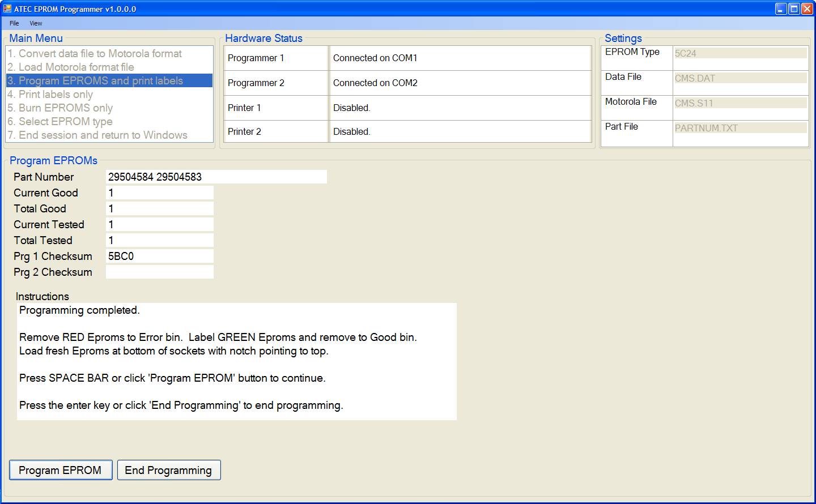Click the 'Part File' settings label
This screenshot has width=816, height=504.
coord(622,126)
